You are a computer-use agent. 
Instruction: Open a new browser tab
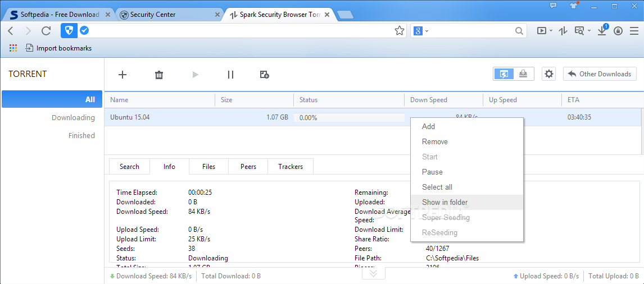point(346,15)
